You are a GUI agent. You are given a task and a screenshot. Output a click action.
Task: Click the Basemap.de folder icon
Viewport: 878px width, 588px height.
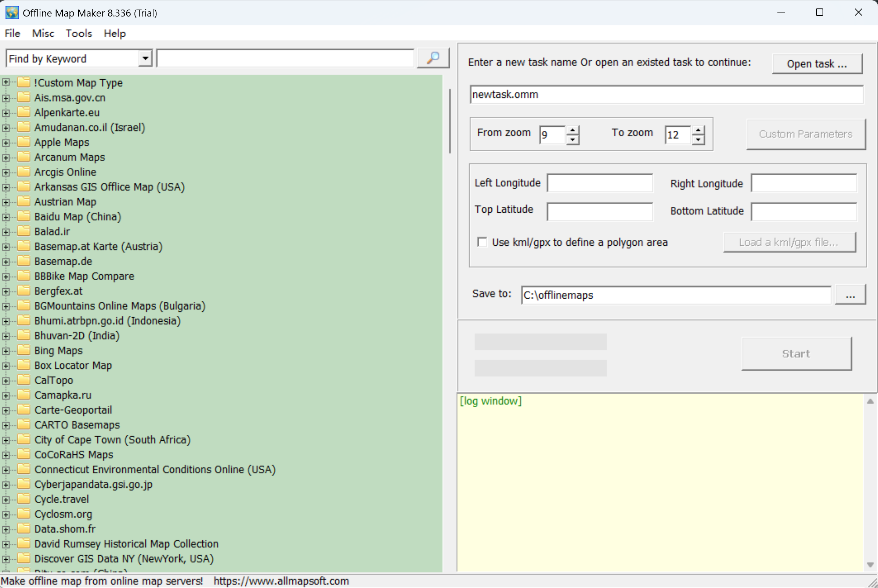[24, 261]
